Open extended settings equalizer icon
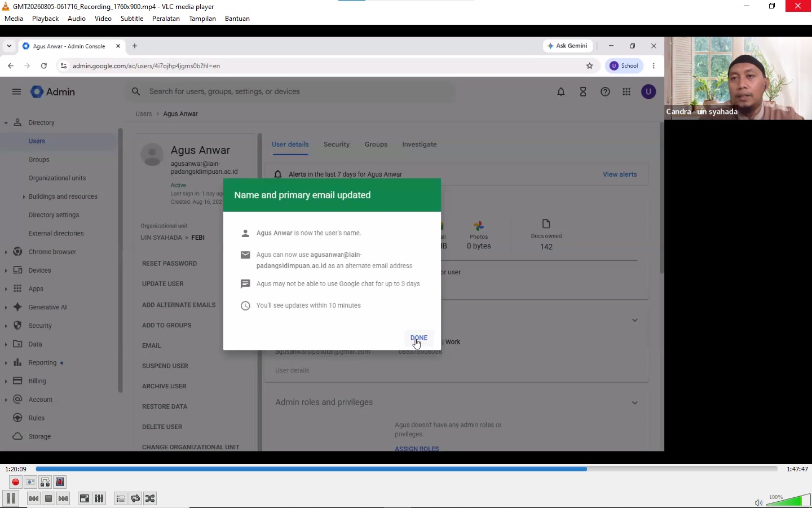This screenshot has height=508, width=812. [x=99, y=498]
